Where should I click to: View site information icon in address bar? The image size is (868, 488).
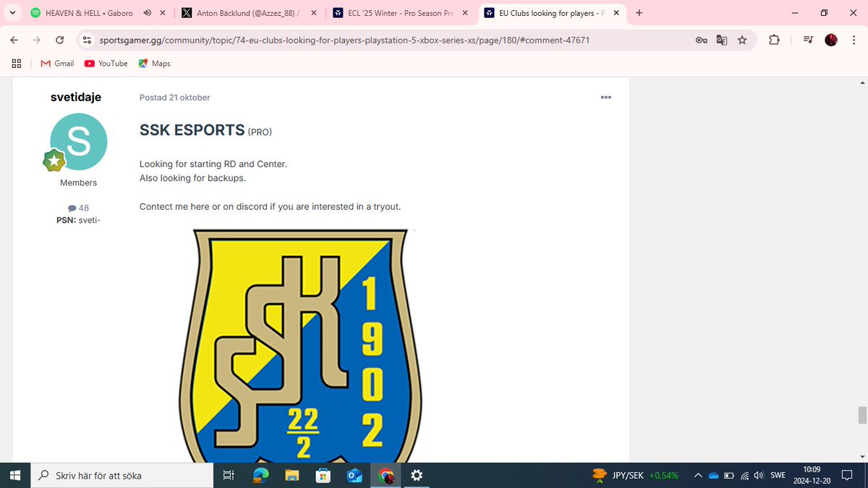pos(87,40)
